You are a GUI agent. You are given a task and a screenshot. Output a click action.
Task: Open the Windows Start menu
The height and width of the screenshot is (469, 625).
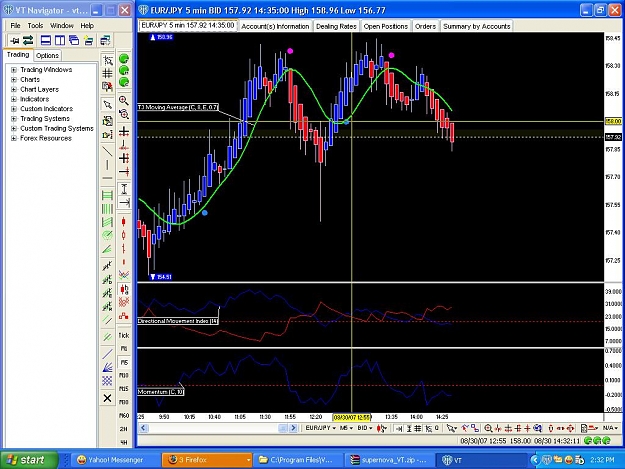click(x=29, y=460)
